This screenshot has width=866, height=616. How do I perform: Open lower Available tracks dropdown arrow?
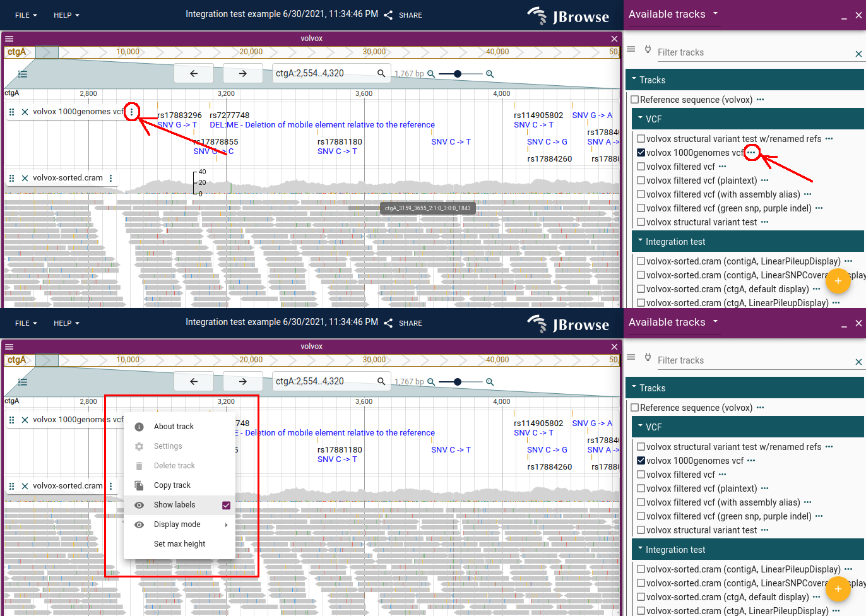click(715, 321)
